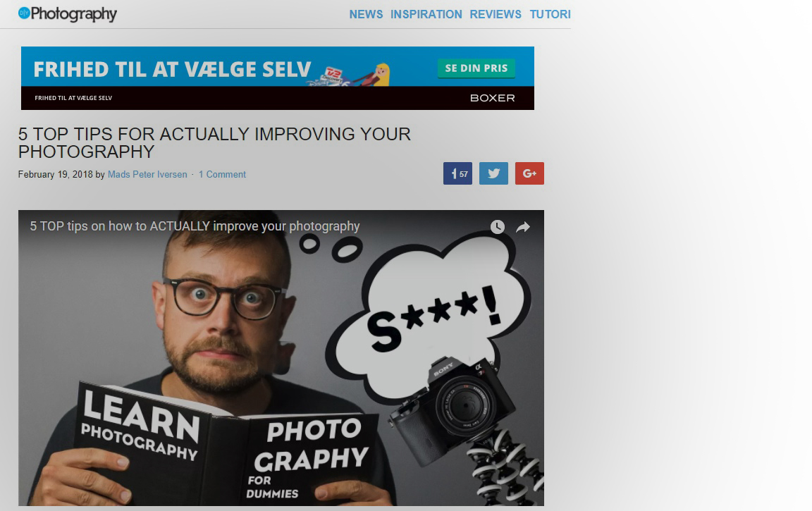Share the article on Twitter
Screen dimensions: 812x511
coord(493,173)
